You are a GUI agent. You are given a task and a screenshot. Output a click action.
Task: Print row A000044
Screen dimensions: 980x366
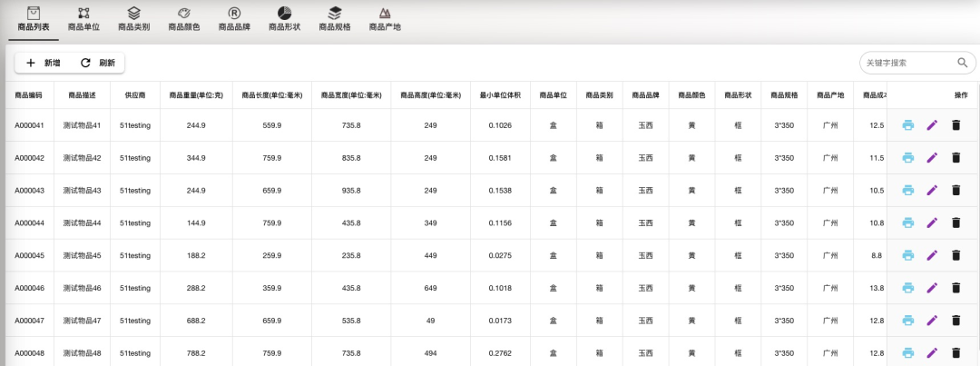(908, 223)
